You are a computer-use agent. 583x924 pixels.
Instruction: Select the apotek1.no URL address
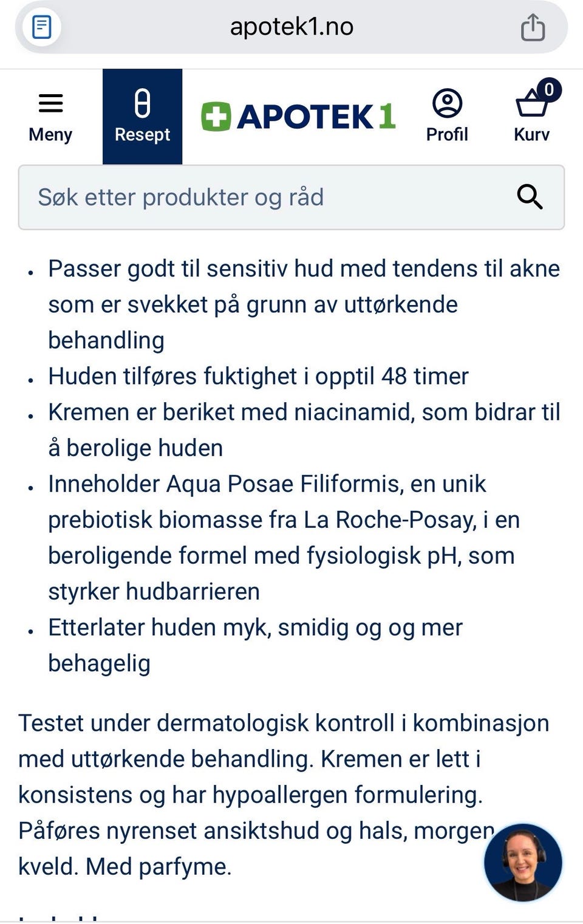[x=291, y=27]
